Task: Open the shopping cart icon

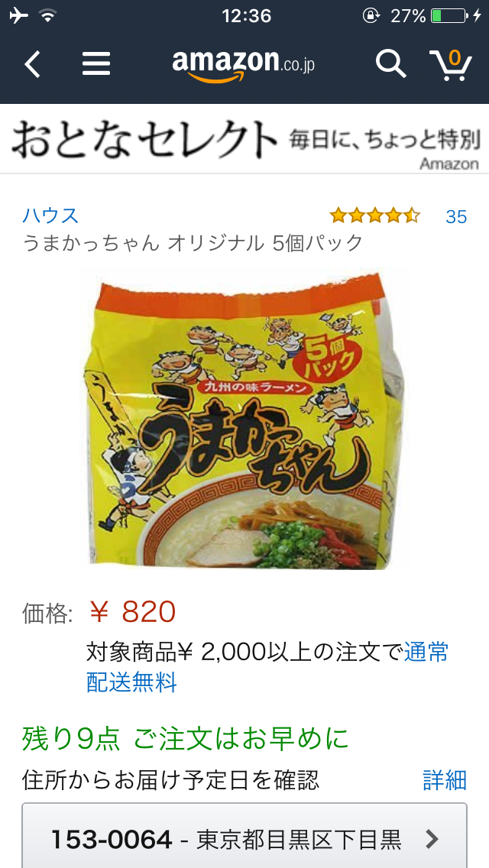Action: pos(451,64)
